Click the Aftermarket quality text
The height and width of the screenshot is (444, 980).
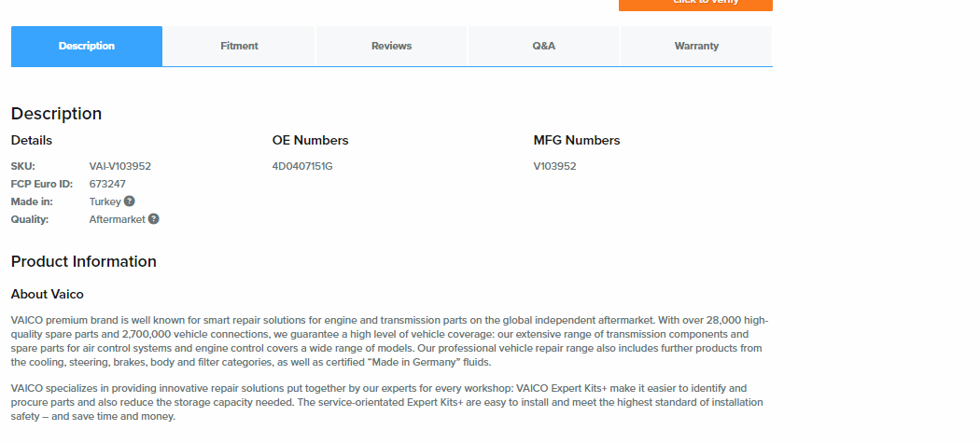117,219
